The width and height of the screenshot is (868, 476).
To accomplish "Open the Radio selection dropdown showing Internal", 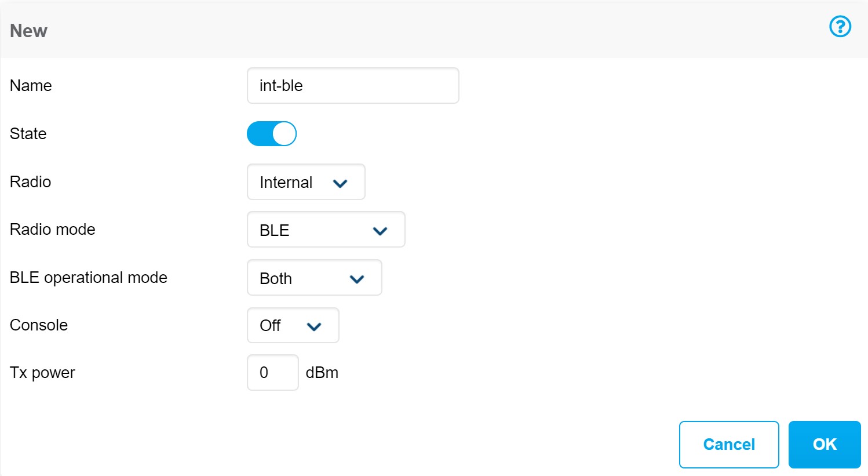I will coord(306,182).
